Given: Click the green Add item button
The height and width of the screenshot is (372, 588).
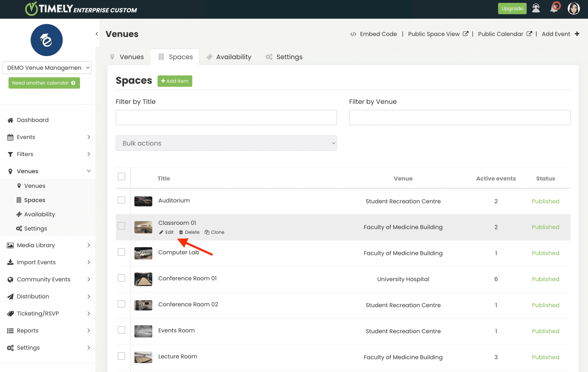Looking at the screenshot, I should (175, 81).
